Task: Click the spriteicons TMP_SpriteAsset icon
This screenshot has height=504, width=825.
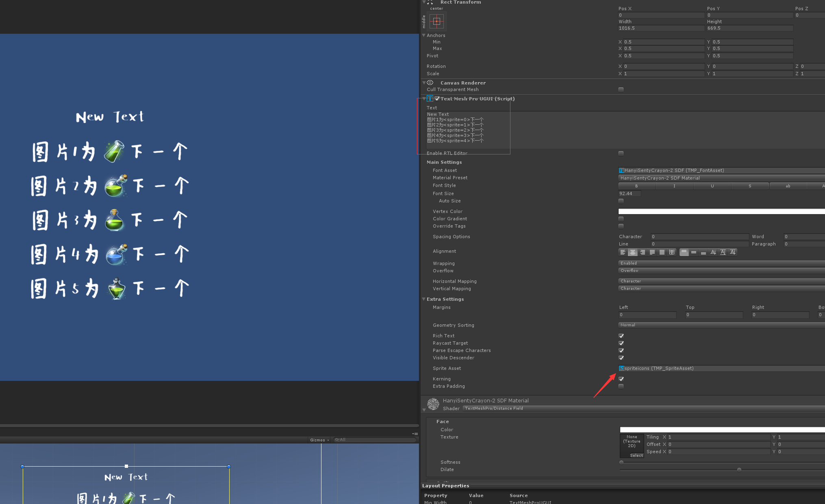Action: [621, 368]
